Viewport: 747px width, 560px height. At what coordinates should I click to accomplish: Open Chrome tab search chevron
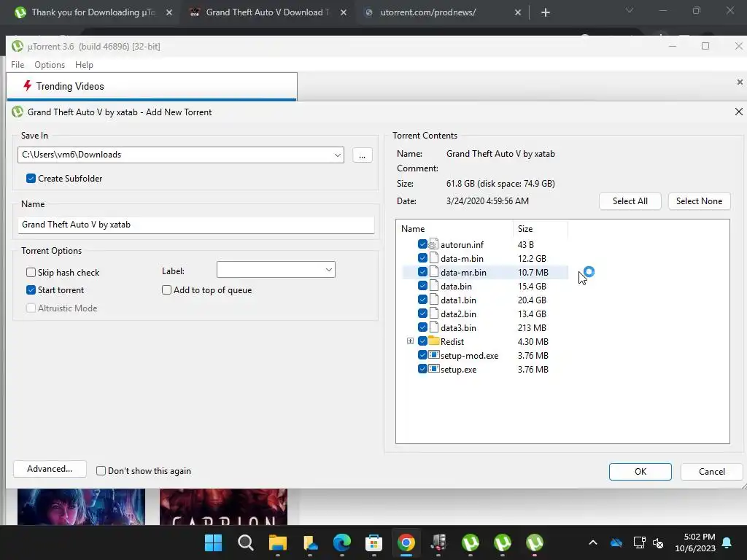tap(629, 10)
